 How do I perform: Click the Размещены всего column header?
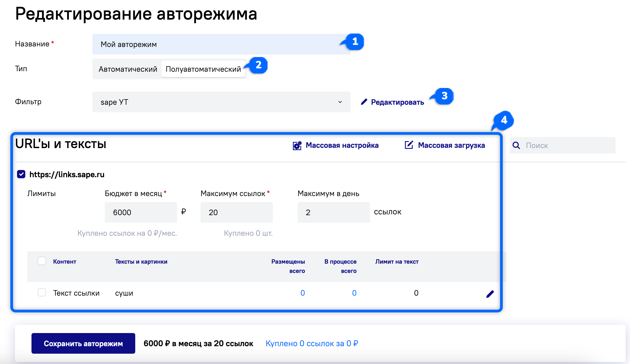[288, 266]
